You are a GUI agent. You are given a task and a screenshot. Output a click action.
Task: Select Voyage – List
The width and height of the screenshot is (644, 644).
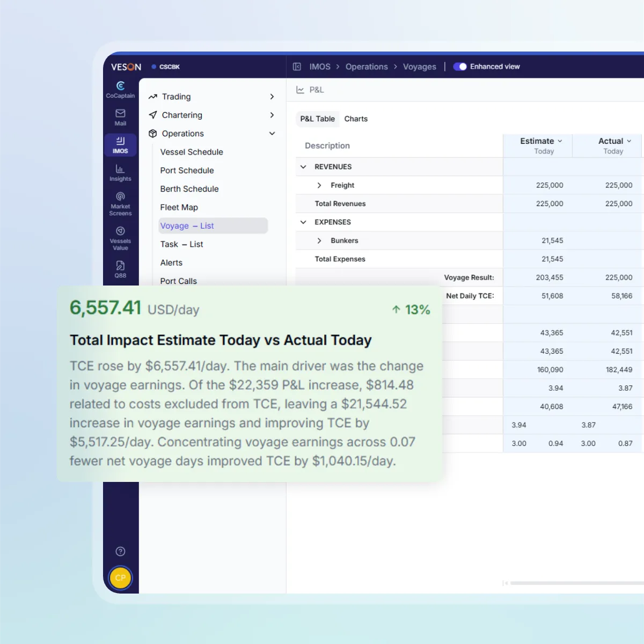(x=213, y=226)
